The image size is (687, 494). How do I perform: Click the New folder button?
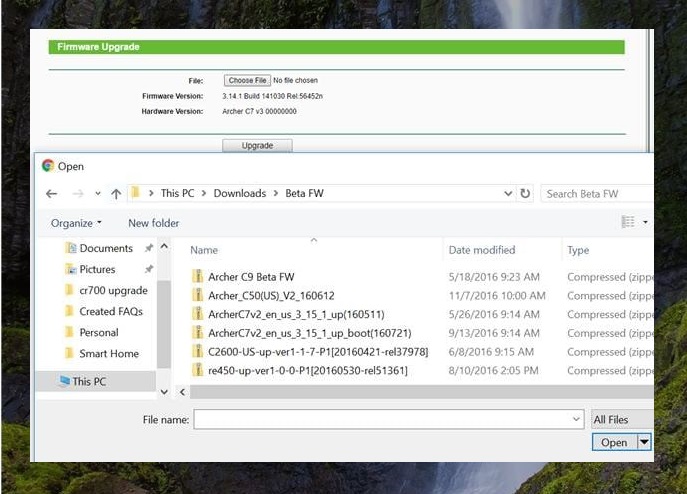point(153,223)
